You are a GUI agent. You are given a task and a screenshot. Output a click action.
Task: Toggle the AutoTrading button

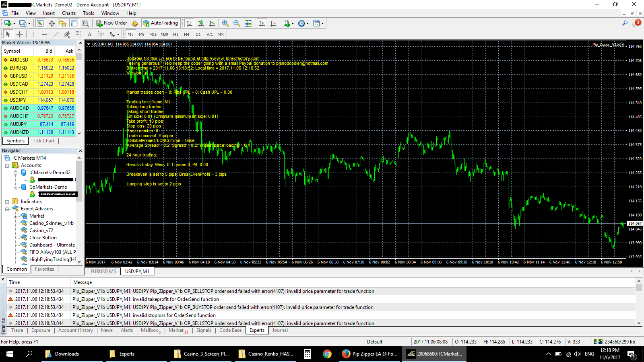pos(160,23)
